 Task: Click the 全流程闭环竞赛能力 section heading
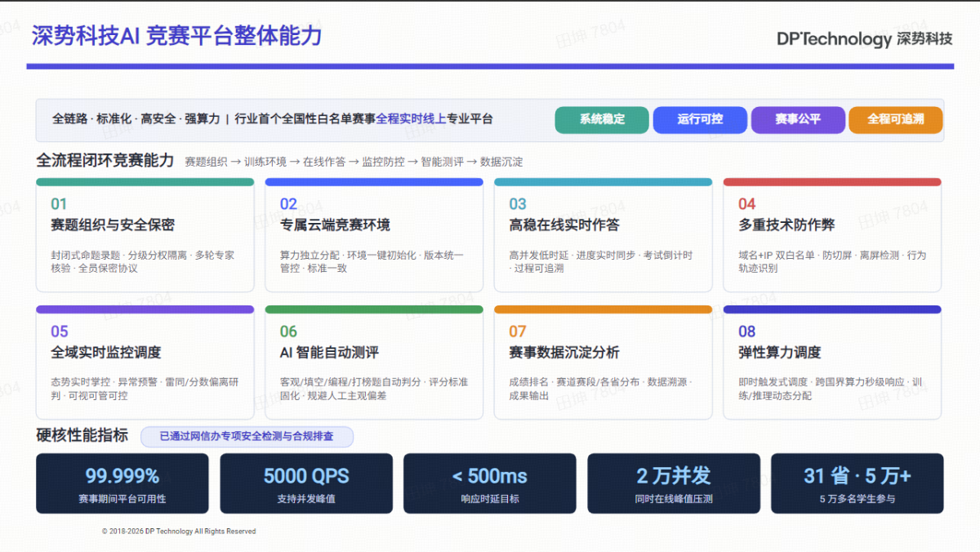tap(105, 160)
